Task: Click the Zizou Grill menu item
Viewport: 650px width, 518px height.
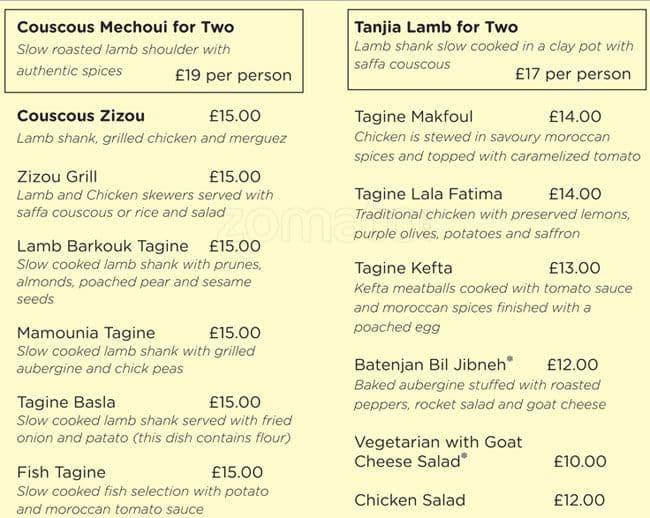Action: click(x=57, y=177)
